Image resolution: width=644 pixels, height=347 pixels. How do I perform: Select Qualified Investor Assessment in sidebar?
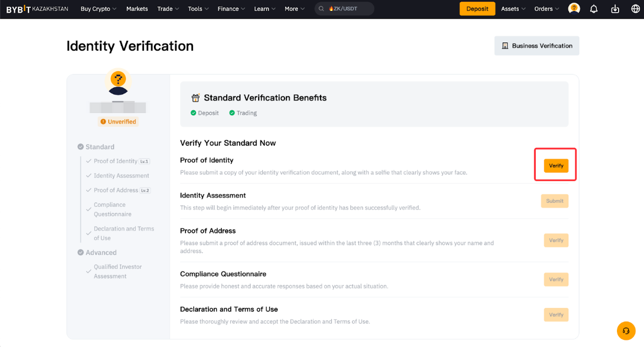click(118, 271)
